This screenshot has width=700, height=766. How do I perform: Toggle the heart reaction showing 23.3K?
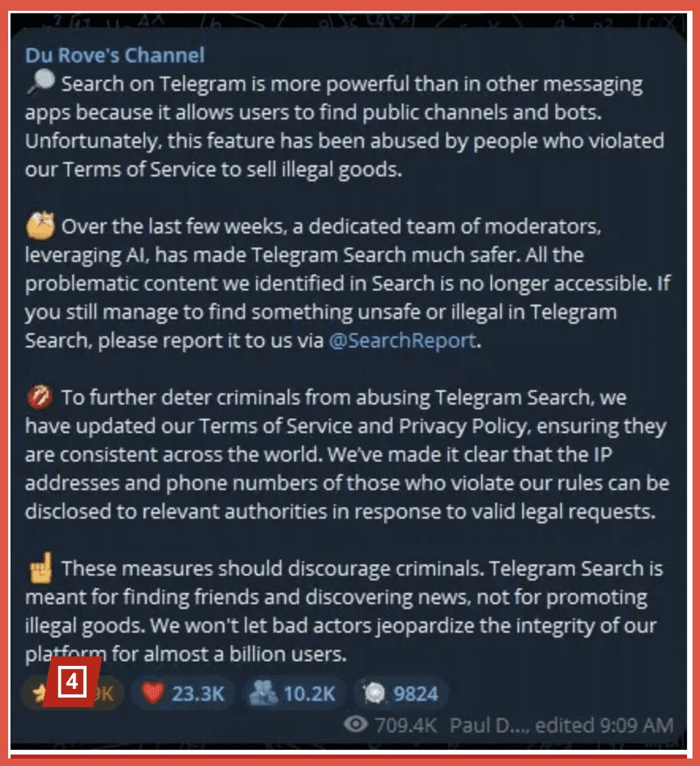(183, 693)
